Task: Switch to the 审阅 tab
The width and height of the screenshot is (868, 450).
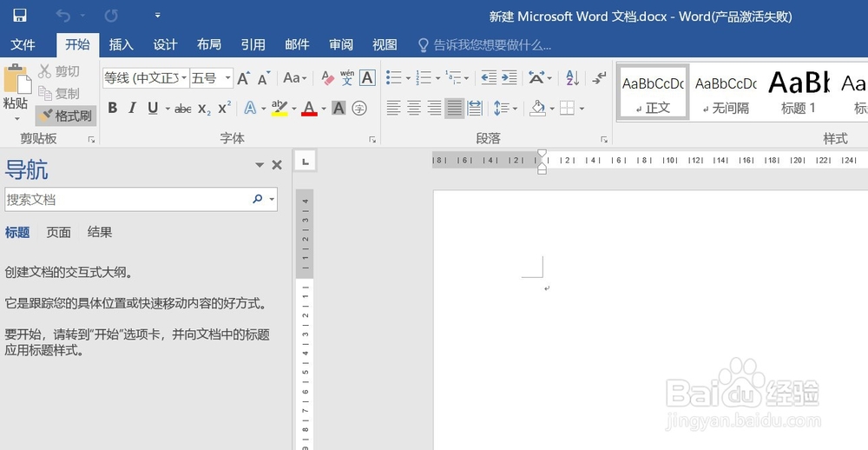Action: point(341,45)
